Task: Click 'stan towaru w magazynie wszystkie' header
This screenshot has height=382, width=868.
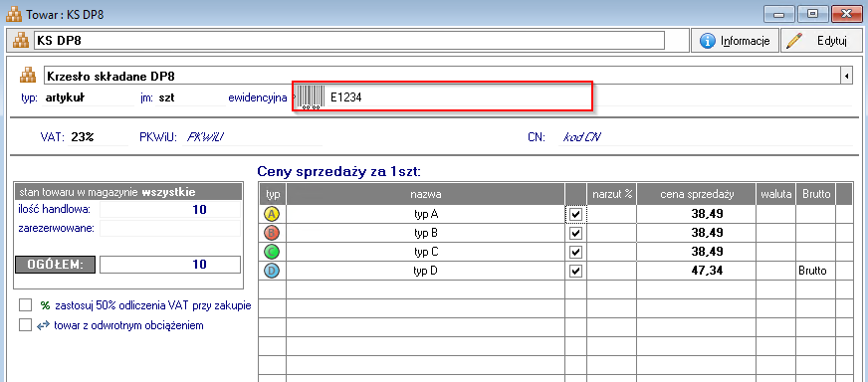Action: 127,192
